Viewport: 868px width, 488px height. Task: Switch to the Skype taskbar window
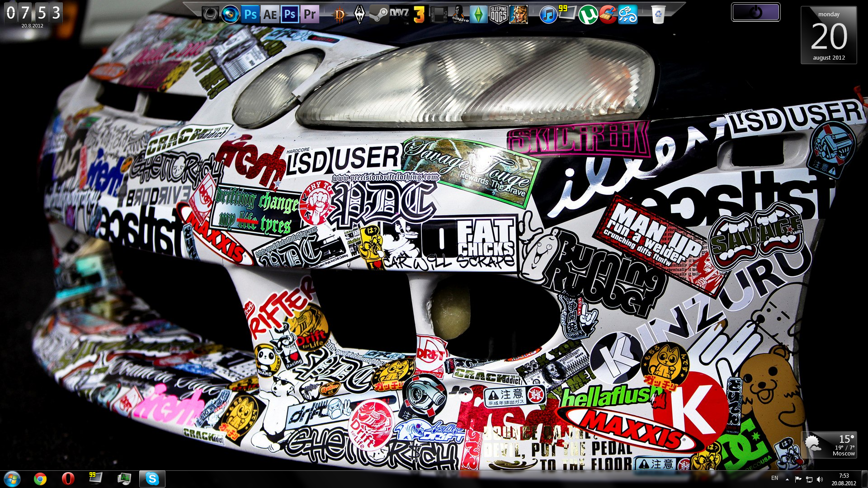coord(152,479)
